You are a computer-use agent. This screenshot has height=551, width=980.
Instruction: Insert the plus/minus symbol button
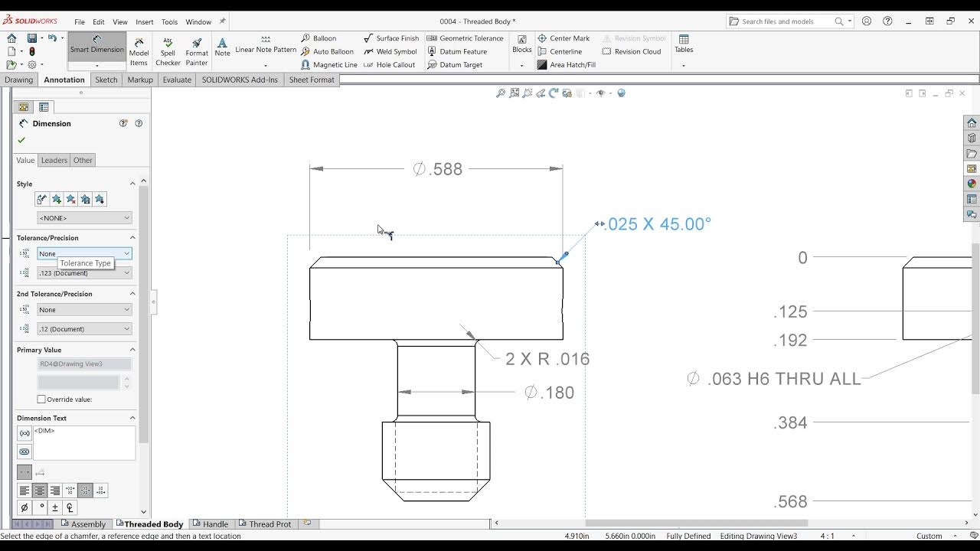pos(54,507)
